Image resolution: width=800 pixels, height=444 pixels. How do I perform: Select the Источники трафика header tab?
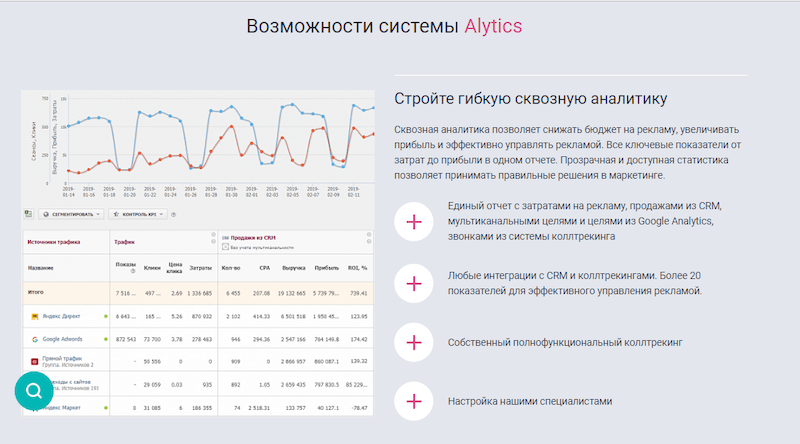click(54, 242)
